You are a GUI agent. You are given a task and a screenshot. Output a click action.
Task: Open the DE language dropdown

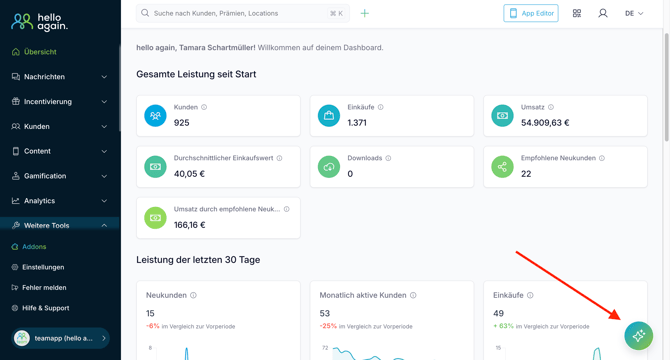[634, 13]
